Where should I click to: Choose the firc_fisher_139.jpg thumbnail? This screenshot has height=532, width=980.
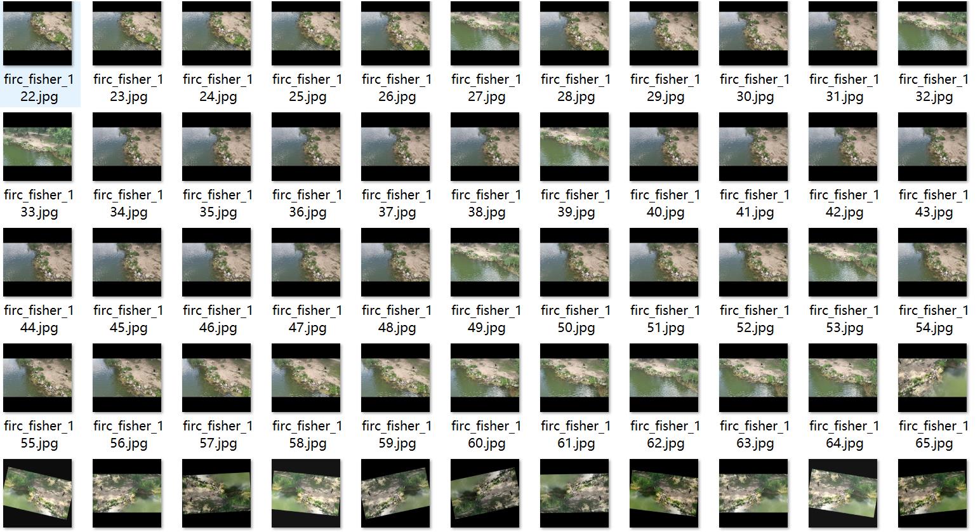coord(574,147)
